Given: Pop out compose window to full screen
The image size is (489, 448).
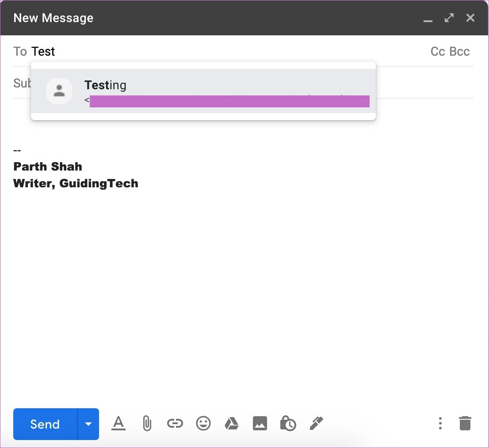Looking at the screenshot, I should point(449,18).
